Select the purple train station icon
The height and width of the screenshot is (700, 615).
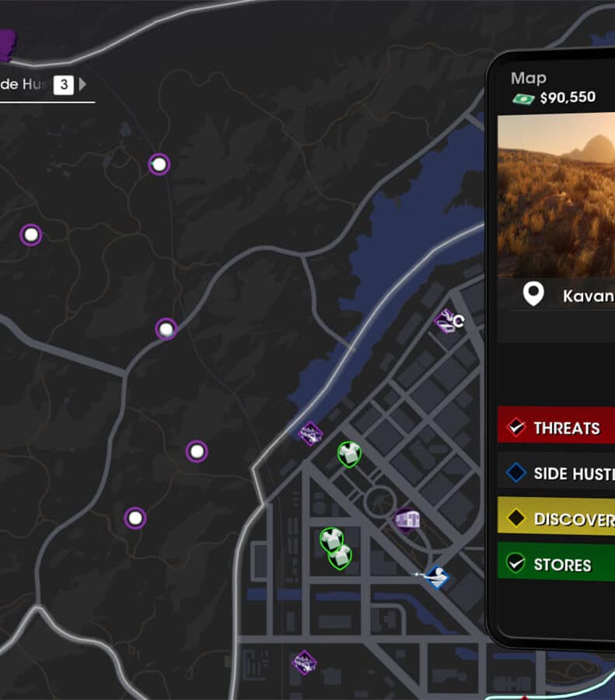407,520
